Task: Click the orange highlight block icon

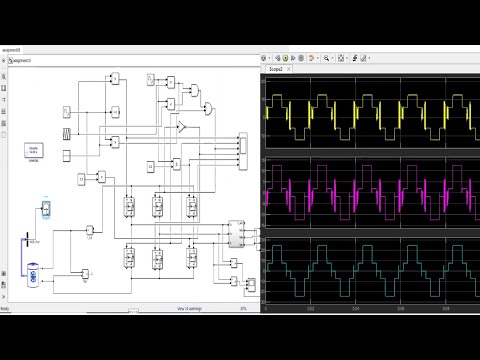Action: pyautogui.click(x=311, y=58)
